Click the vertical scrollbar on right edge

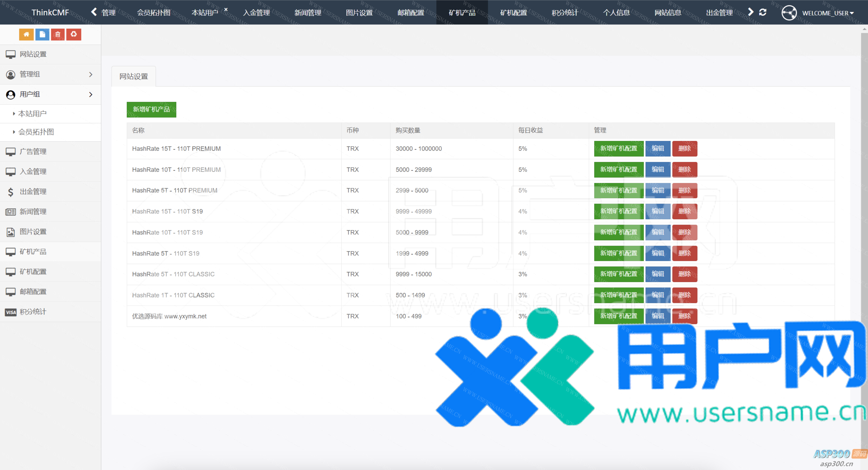tap(864, 202)
